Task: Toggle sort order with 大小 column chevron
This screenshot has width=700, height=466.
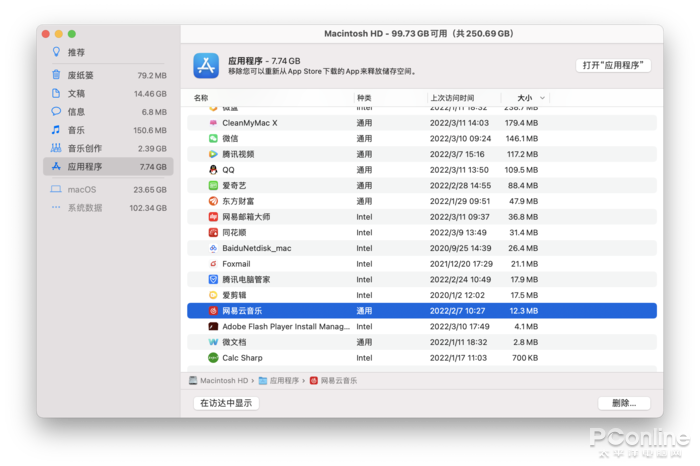Action: (x=542, y=98)
